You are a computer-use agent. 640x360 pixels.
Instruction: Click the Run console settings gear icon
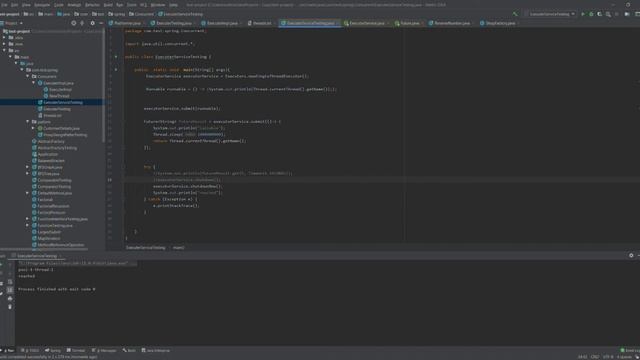coord(631,256)
